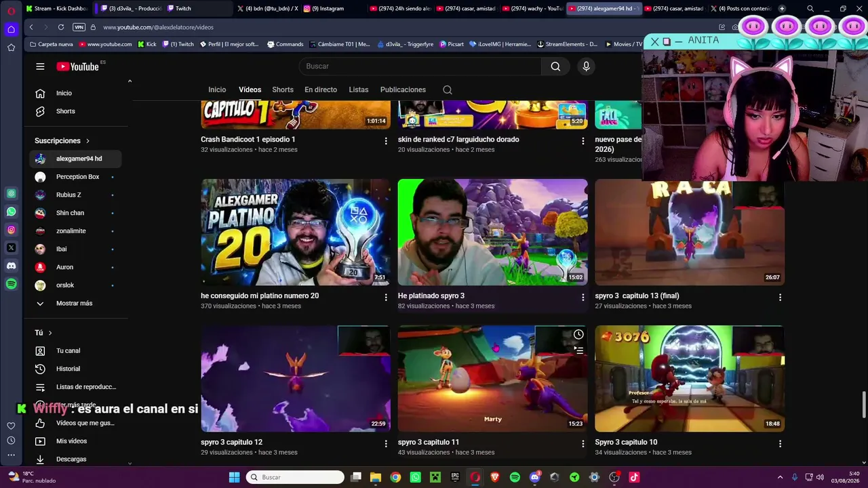Start voice search with the microphone icon
This screenshot has height=488, width=868.
click(x=587, y=66)
